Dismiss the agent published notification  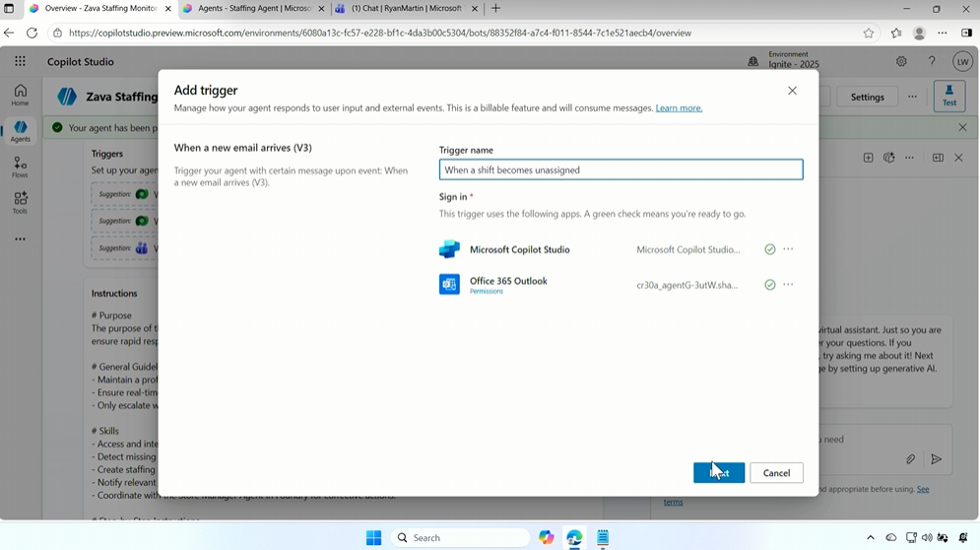pyautogui.click(x=962, y=128)
